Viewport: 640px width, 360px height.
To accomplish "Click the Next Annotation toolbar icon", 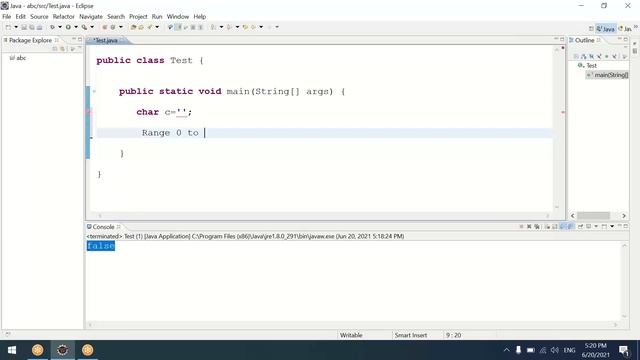I will [213, 27].
